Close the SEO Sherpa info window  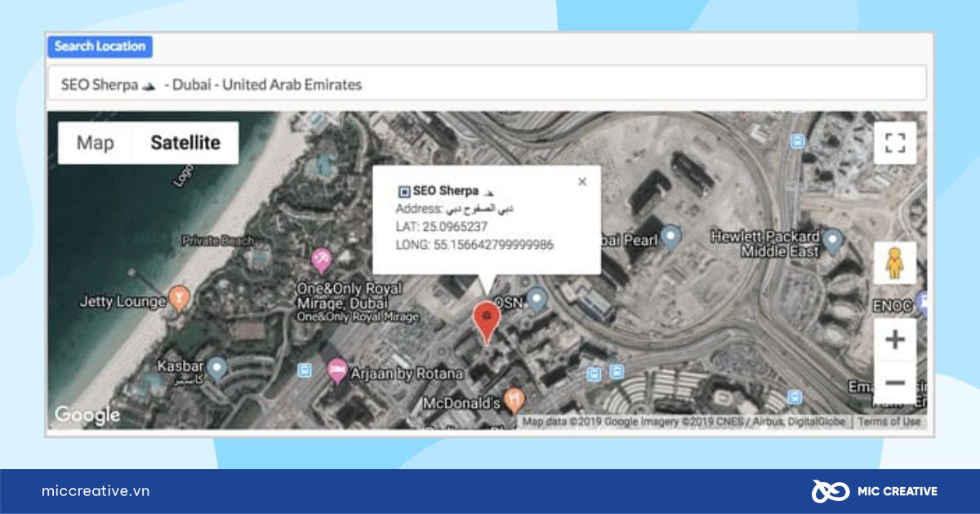point(582,182)
